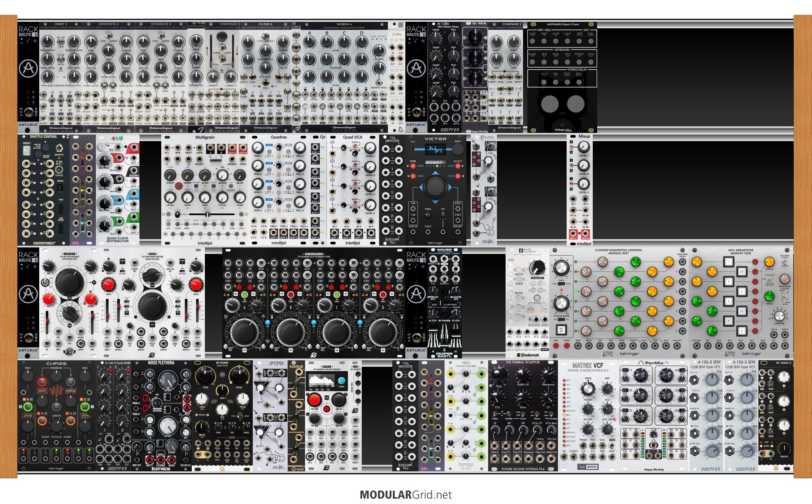
Task: Toggle the Module 1027 on/off button
Action: click(561, 329)
